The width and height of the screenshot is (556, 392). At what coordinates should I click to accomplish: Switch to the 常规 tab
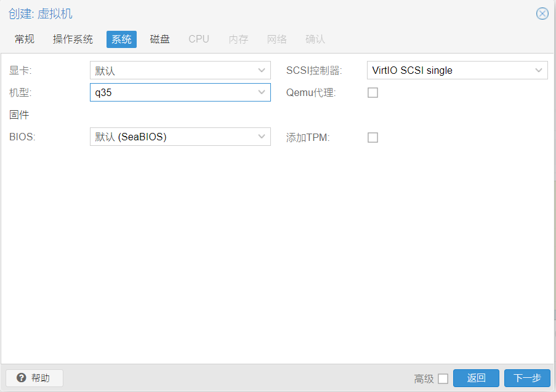25,39
